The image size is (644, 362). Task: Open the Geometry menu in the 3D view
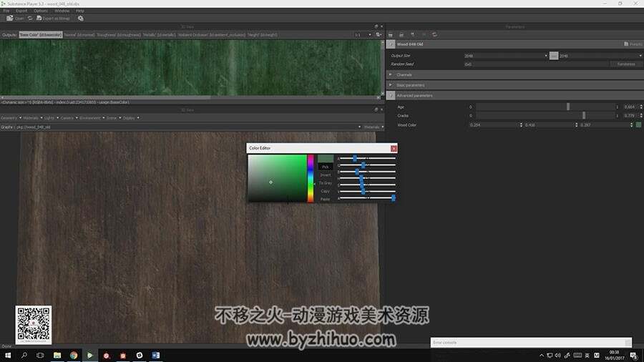click(11, 118)
